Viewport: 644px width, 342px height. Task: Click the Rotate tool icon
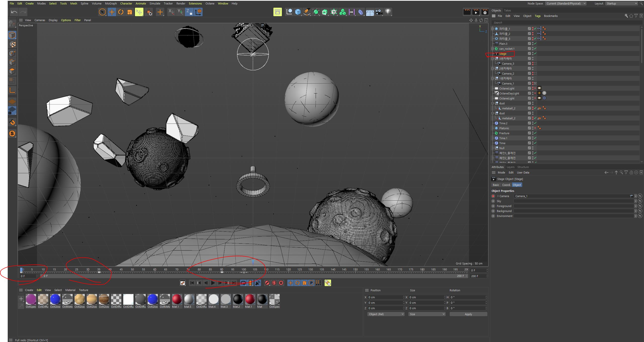[x=121, y=12]
